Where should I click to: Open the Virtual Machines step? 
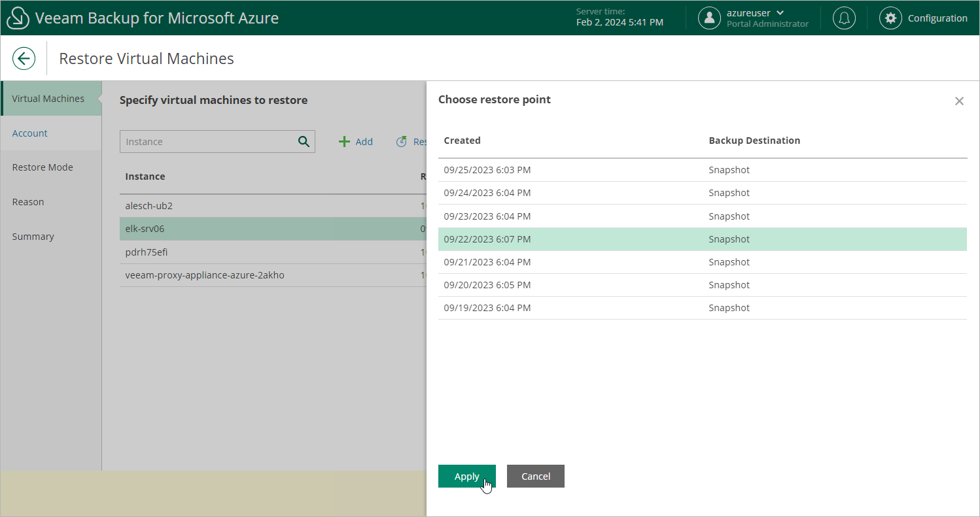(x=51, y=99)
